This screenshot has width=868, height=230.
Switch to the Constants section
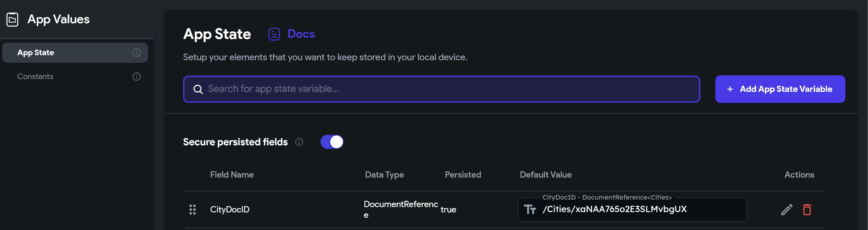coord(35,77)
